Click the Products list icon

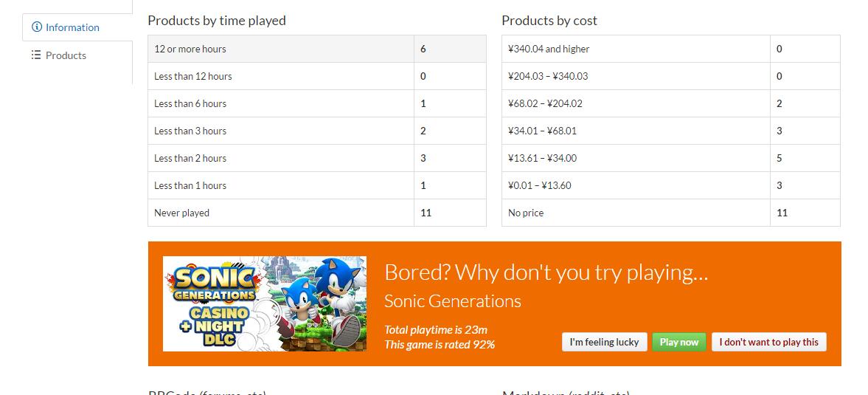(36, 55)
